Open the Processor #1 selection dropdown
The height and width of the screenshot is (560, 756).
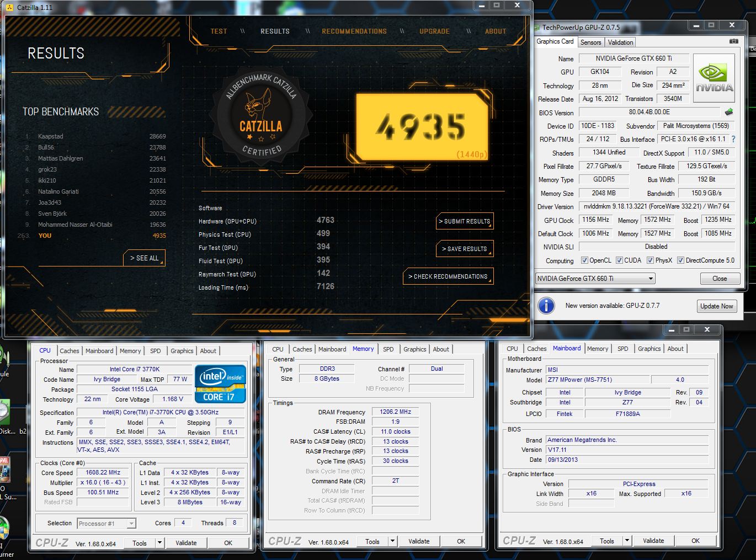coord(107,524)
